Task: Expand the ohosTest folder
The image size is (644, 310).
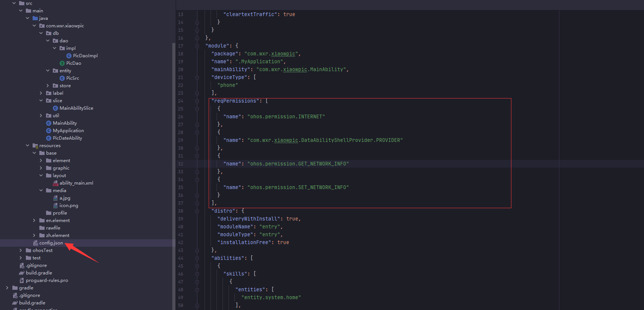Action: pos(21,250)
